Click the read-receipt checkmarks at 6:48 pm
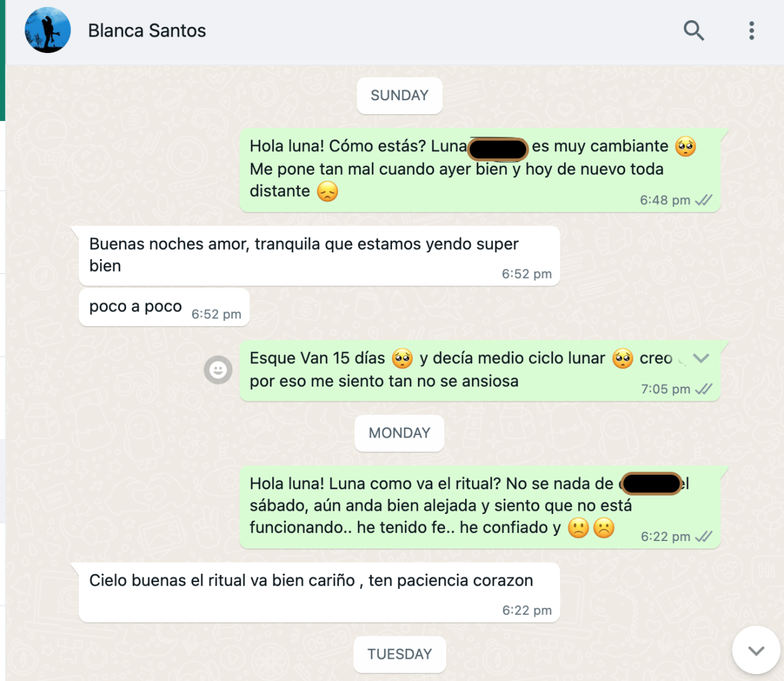This screenshot has height=681, width=784. [703, 201]
